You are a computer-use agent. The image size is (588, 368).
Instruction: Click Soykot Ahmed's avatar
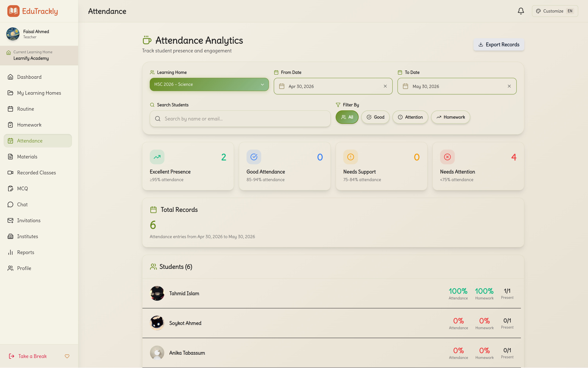[x=157, y=323]
